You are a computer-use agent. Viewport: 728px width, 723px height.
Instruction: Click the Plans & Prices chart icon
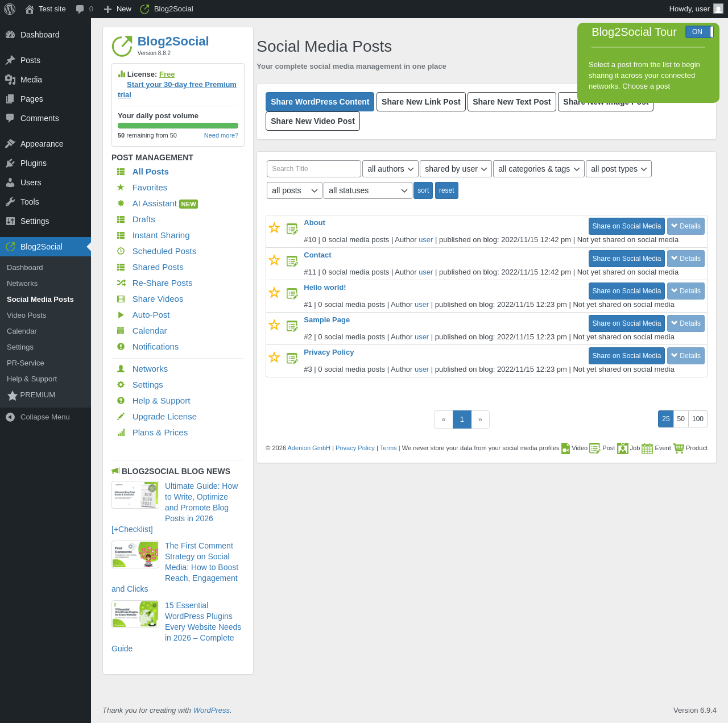pyautogui.click(x=121, y=433)
